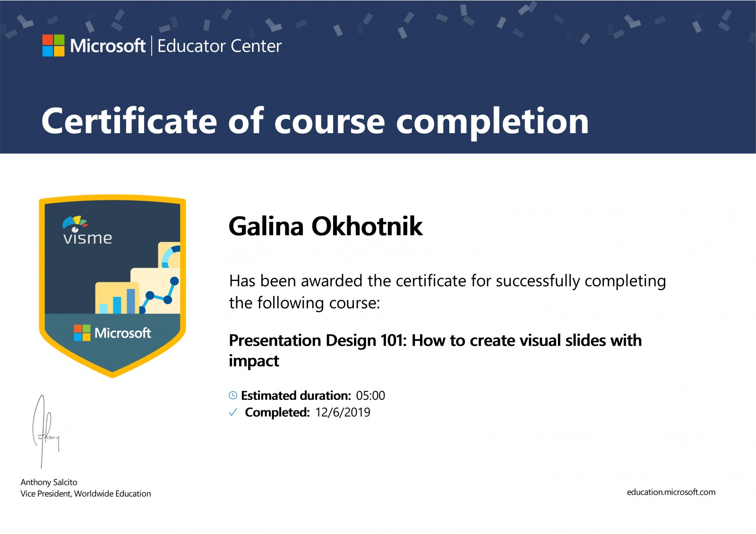Click the duration value '05:00'
Screen dimensions: 756x534
click(x=370, y=395)
